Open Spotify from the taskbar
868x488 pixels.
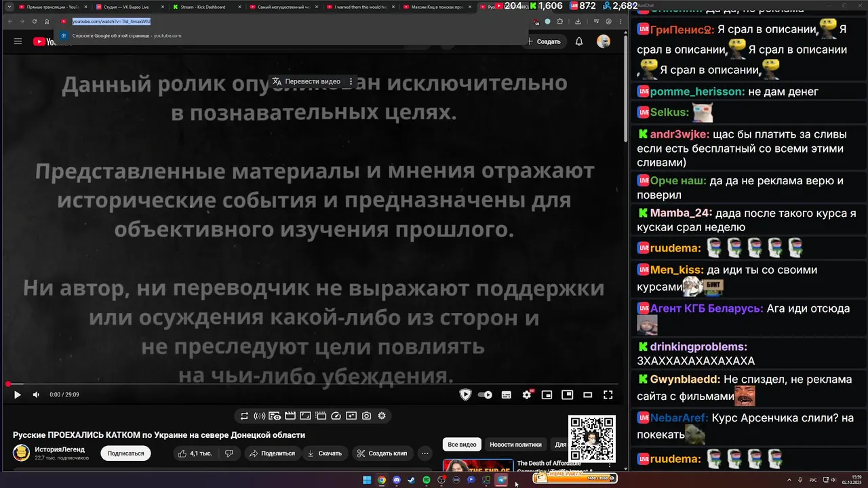coord(427,480)
